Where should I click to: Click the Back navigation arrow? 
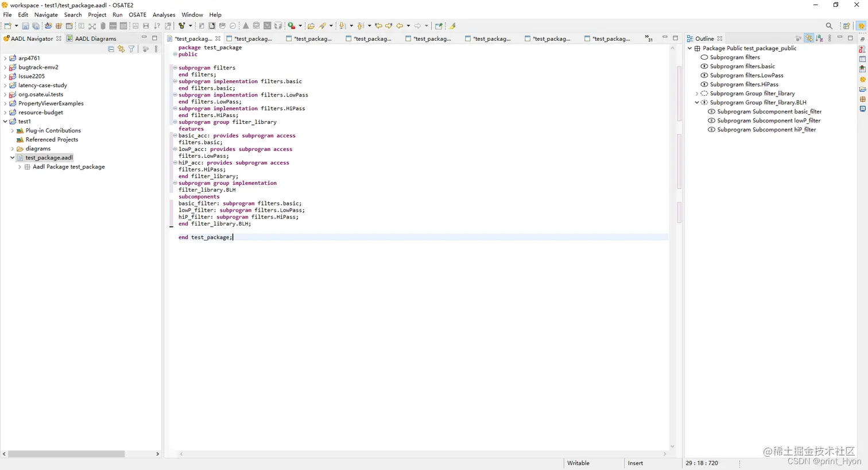point(400,26)
